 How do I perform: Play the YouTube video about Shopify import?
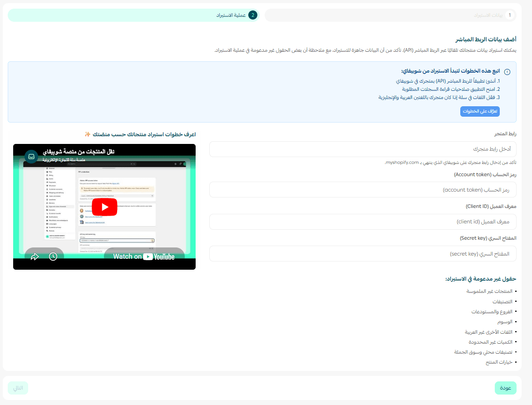[x=105, y=207]
